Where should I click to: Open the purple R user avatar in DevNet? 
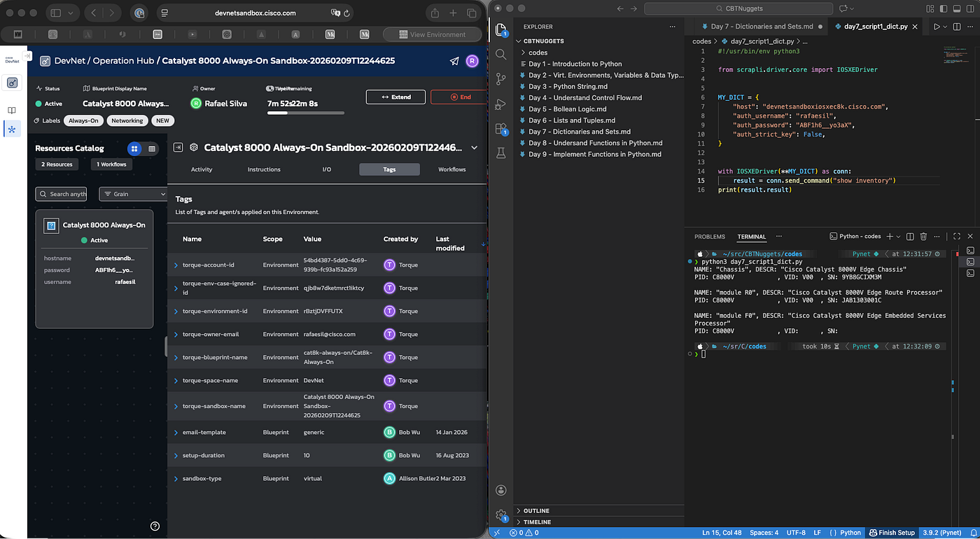pyautogui.click(x=472, y=61)
